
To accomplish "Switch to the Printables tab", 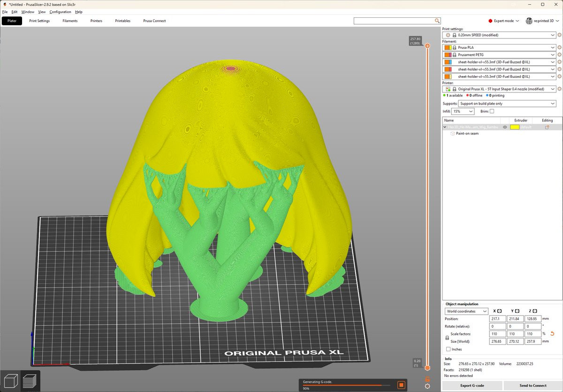I will 123,21.
